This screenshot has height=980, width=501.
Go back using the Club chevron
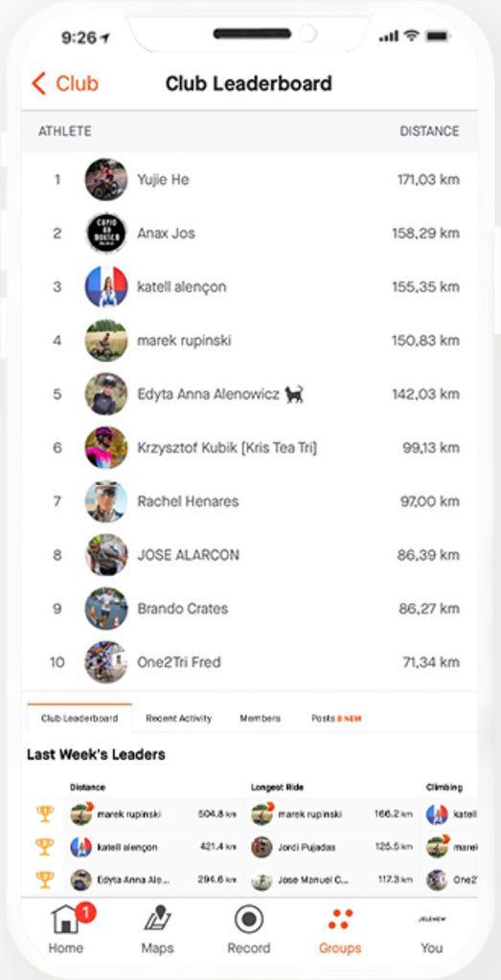(38, 83)
